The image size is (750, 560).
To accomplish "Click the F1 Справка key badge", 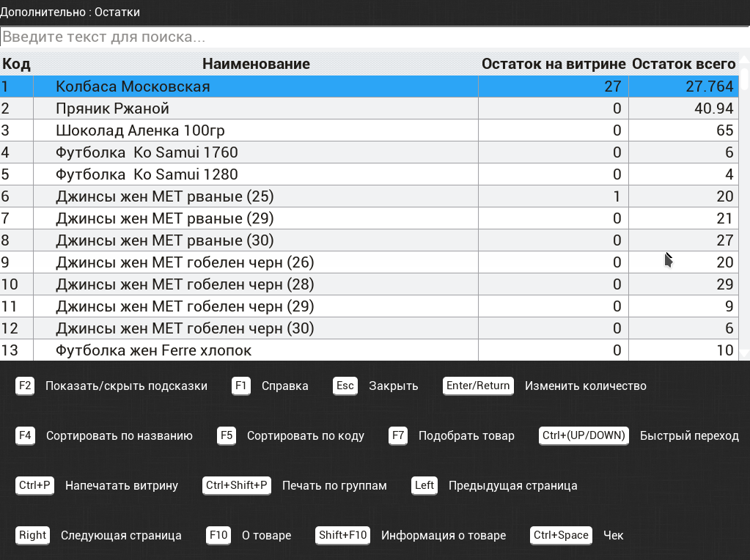I will click(x=241, y=386).
